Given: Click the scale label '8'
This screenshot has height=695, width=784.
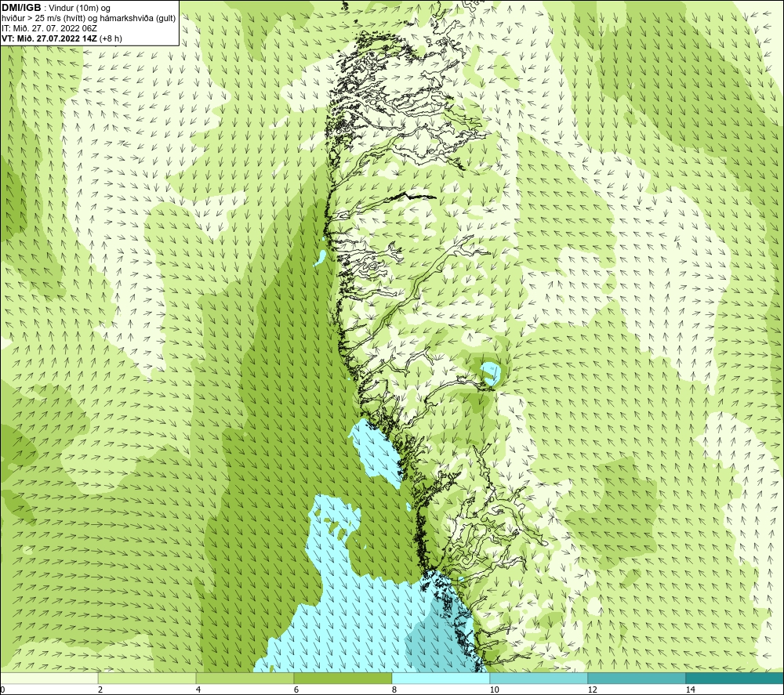Looking at the screenshot, I should (394, 690).
